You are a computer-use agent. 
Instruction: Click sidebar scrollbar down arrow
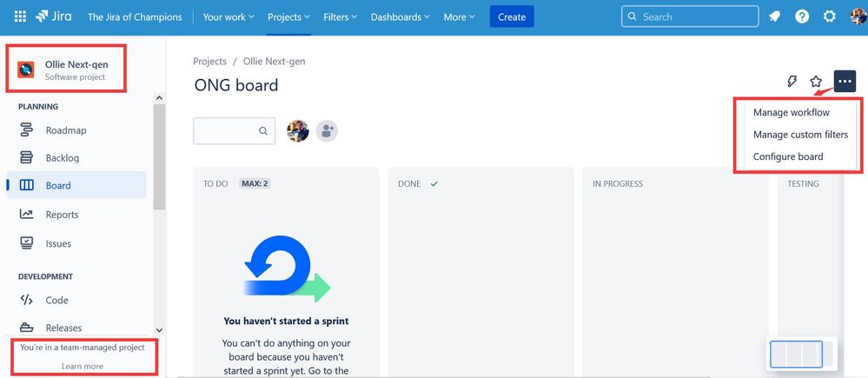point(159,329)
